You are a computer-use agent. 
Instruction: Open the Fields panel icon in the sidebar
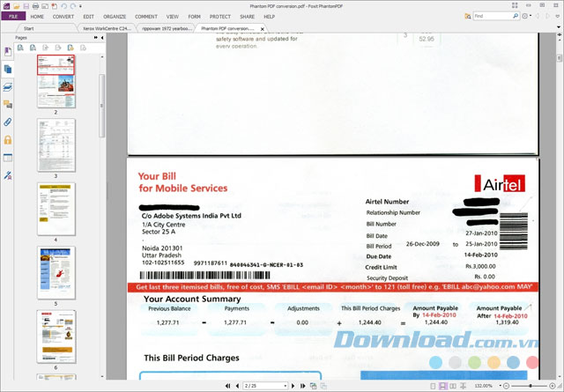[8, 158]
